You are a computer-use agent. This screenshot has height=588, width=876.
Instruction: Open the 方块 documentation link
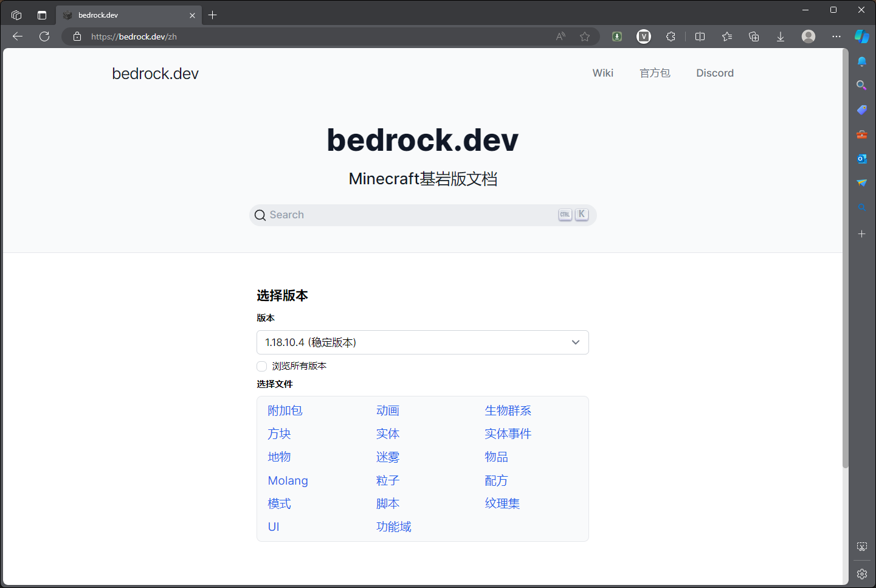(280, 434)
